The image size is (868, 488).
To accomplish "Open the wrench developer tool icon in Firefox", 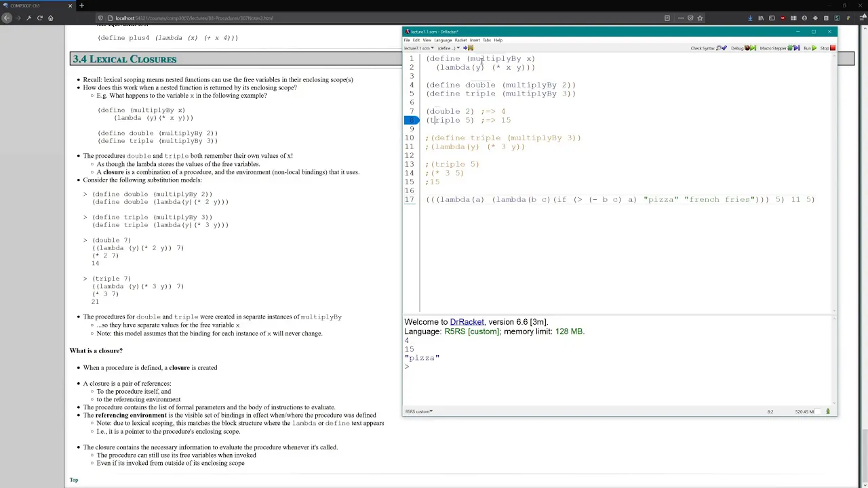I will pyautogui.click(x=28, y=18).
